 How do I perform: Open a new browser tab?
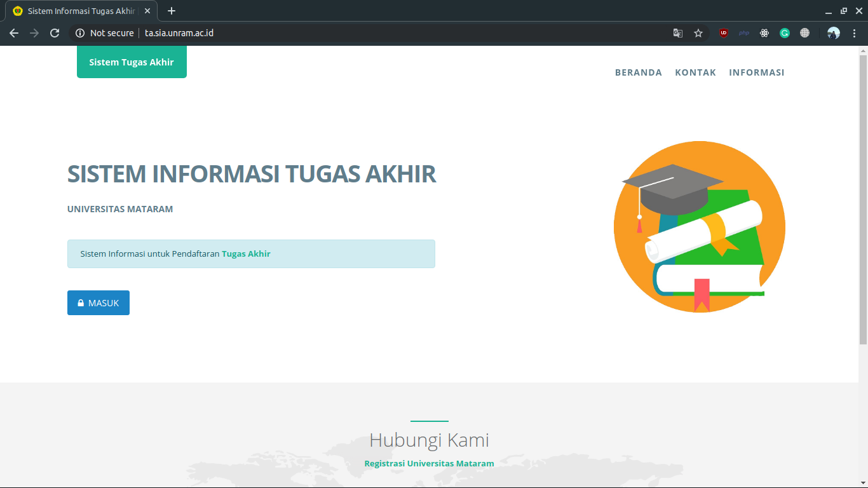pos(172,11)
